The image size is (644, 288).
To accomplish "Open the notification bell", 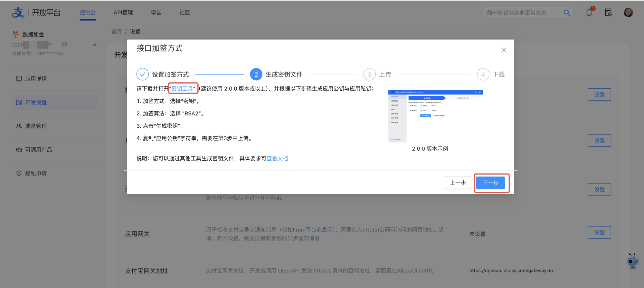I will tap(589, 13).
